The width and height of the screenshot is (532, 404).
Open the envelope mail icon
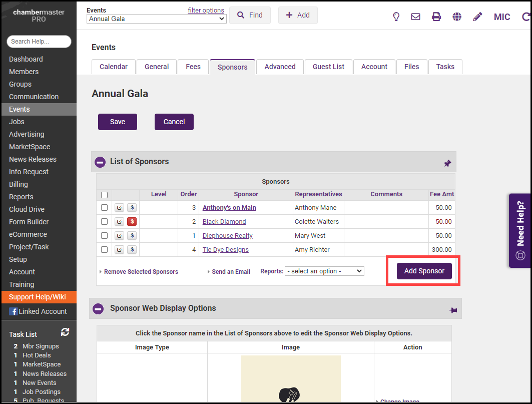415,17
